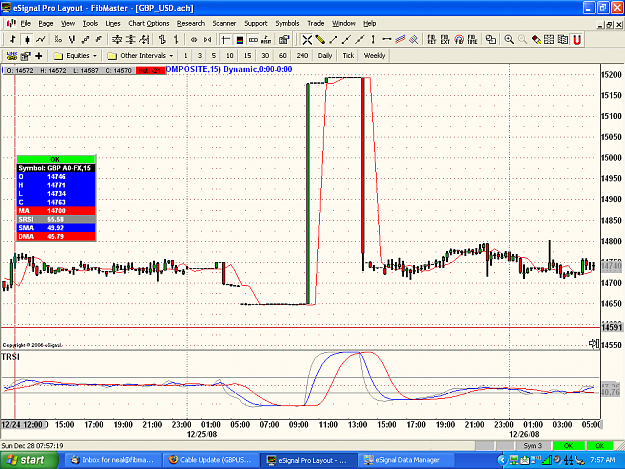Switch chart interval to Tick
Image resolution: width=625 pixels, height=469 pixels.
[x=348, y=56]
